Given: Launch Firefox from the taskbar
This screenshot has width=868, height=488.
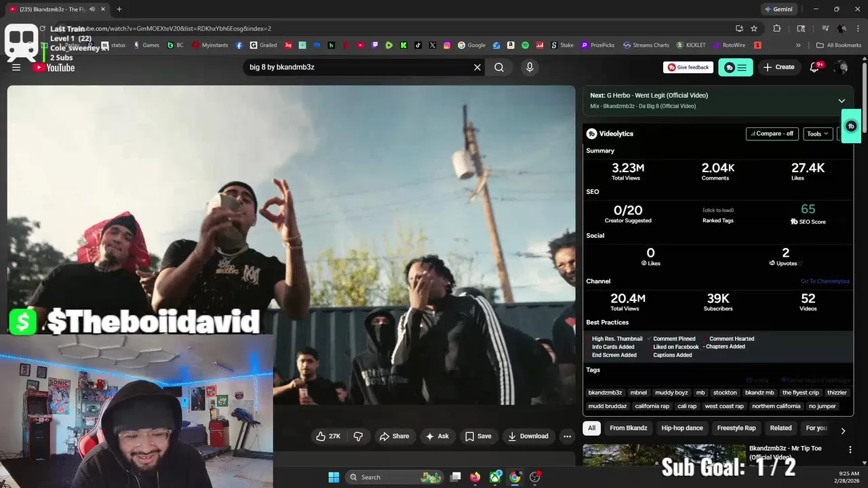Looking at the screenshot, I should tap(475, 477).
